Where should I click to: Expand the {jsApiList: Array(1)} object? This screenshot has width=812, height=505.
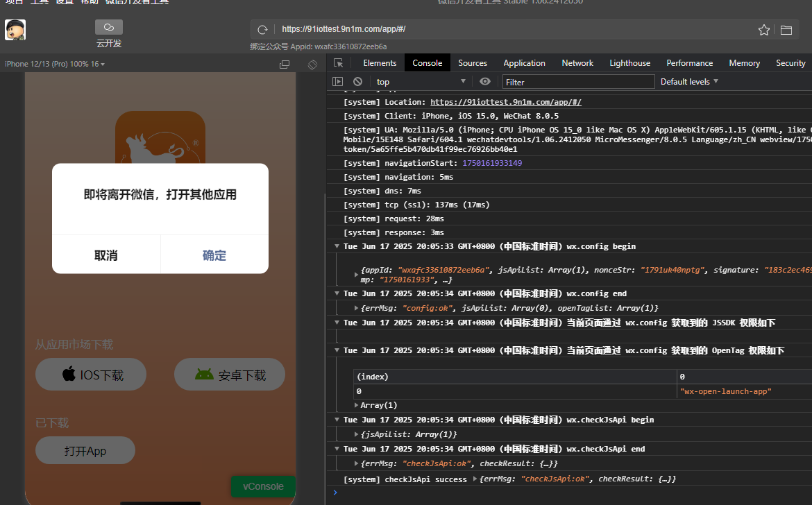coord(356,434)
